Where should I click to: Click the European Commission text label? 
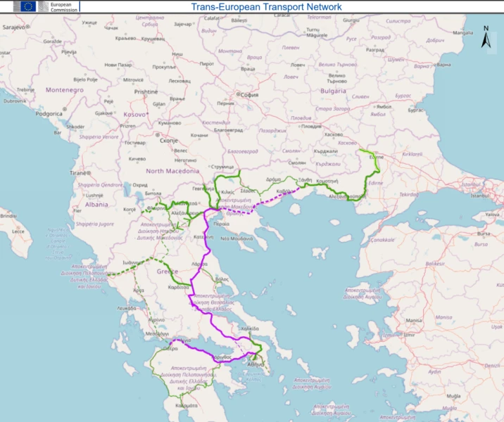pos(63,7)
